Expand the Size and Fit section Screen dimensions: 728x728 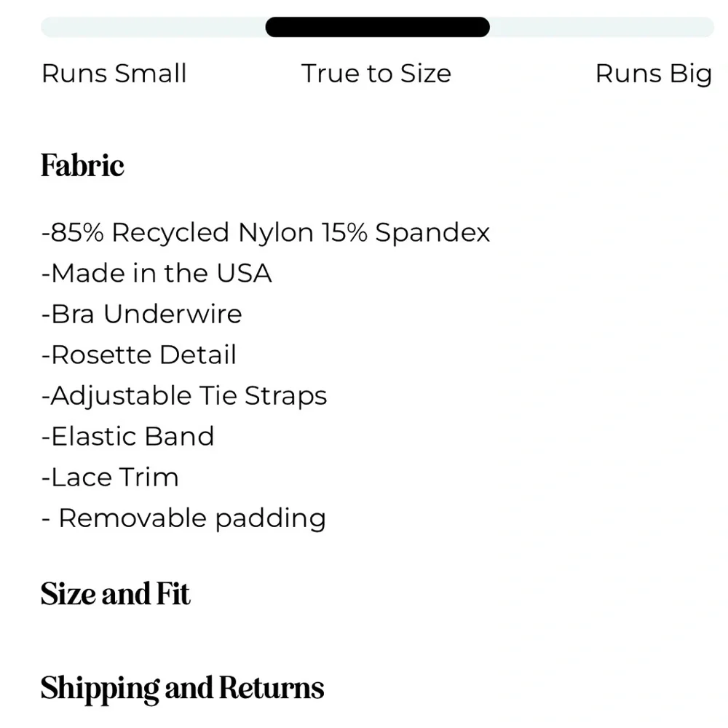click(115, 593)
